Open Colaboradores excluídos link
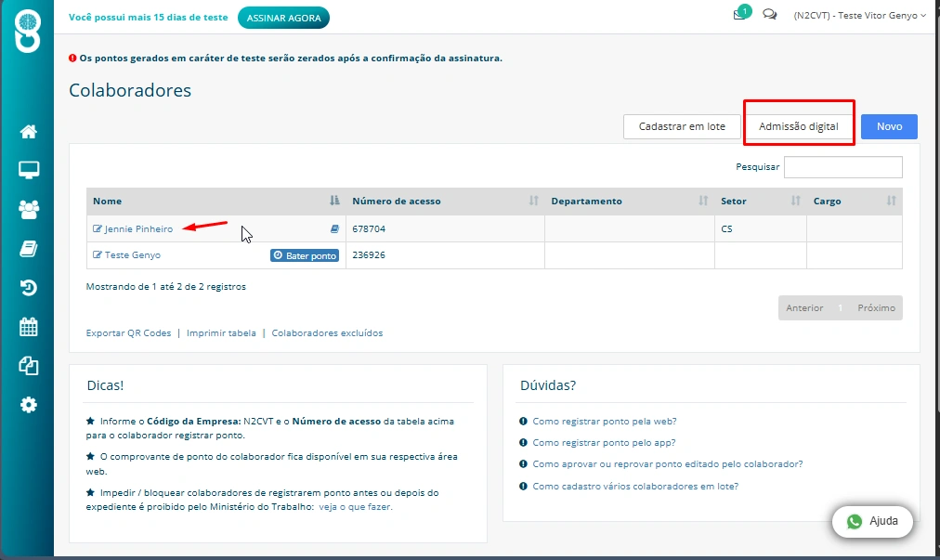 point(327,332)
